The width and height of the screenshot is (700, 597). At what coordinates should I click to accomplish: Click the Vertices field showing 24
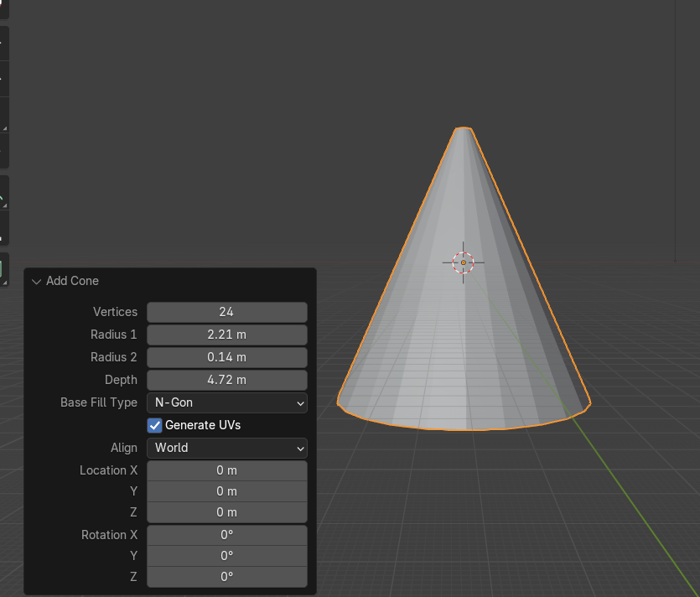click(x=226, y=312)
